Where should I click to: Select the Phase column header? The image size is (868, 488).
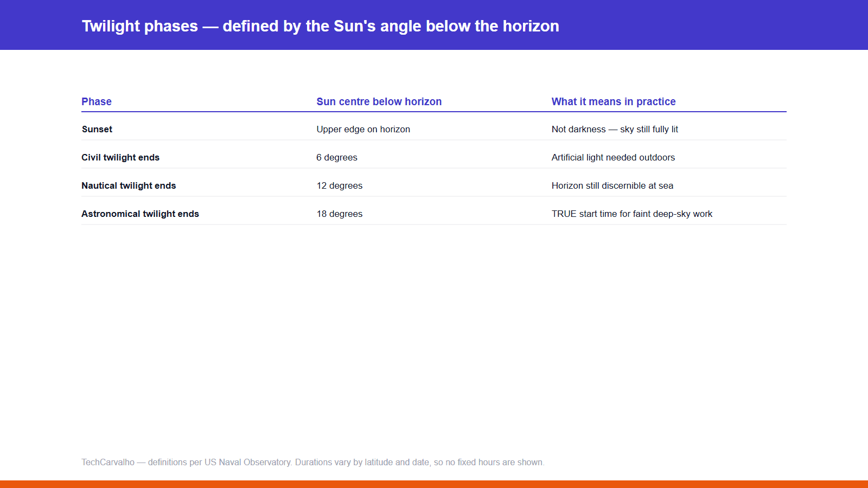[97, 101]
